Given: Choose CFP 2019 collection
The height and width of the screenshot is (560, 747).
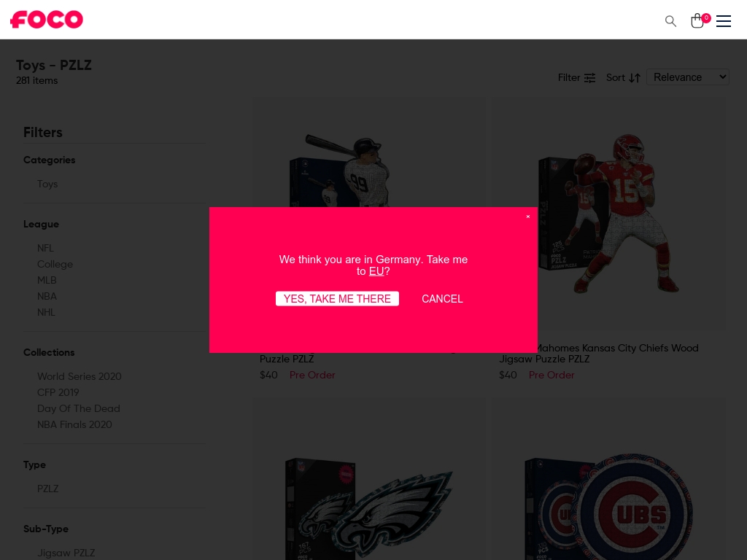Looking at the screenshot, I should click(x=58, y=392).
